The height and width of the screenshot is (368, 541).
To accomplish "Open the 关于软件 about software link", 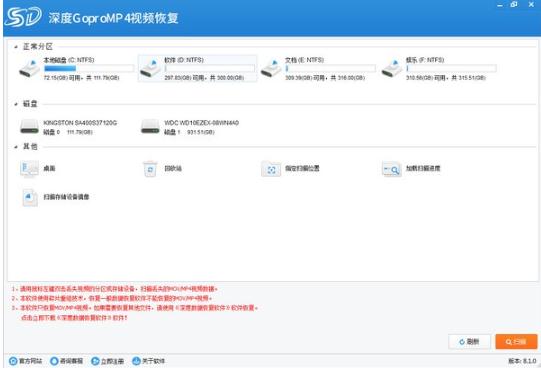I will pyautogui.click(x=149, y=361).
